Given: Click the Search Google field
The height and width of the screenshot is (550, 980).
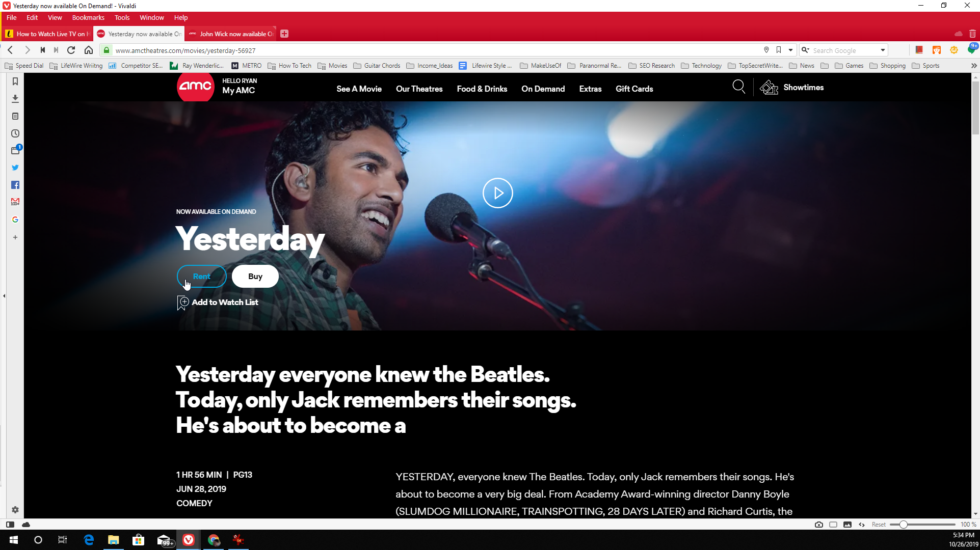Looking at the screenshot, I should coord(844,50).
